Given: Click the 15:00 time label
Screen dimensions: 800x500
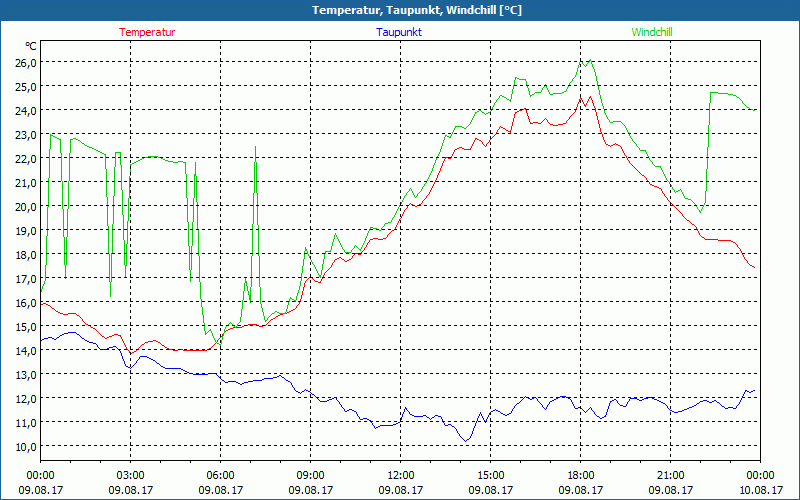Looking at the screenshot, I should coord(491,476).
